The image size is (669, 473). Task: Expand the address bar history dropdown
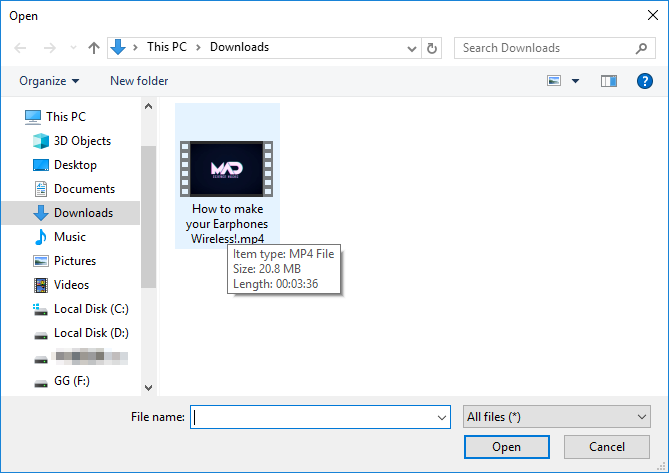pos(413,48)
